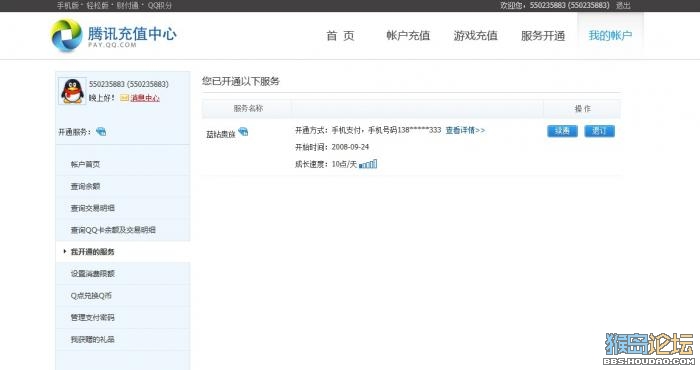Go to the 首页 navigation tab
The image size is (700, 370).
pyautogui.click(x=340, y=36)
